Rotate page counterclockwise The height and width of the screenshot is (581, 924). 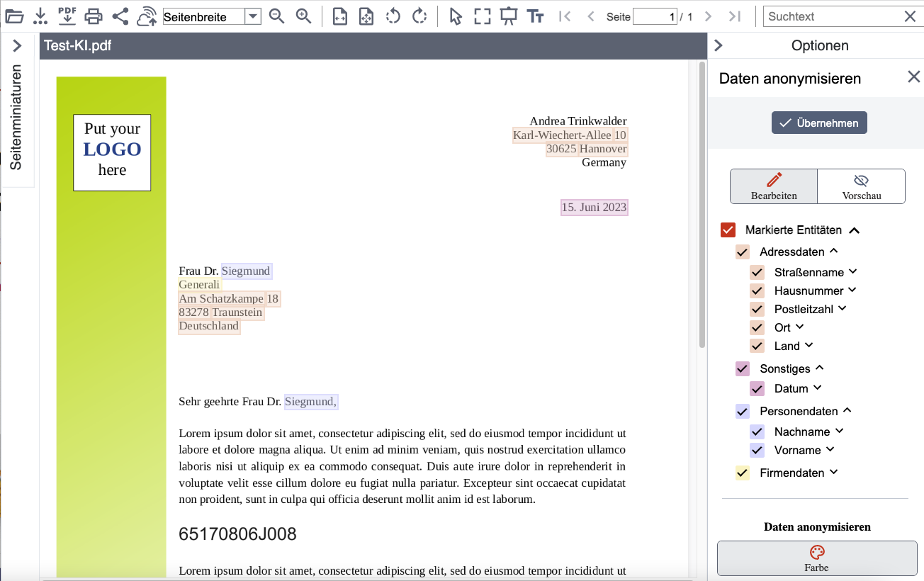[x=393, y=16]
